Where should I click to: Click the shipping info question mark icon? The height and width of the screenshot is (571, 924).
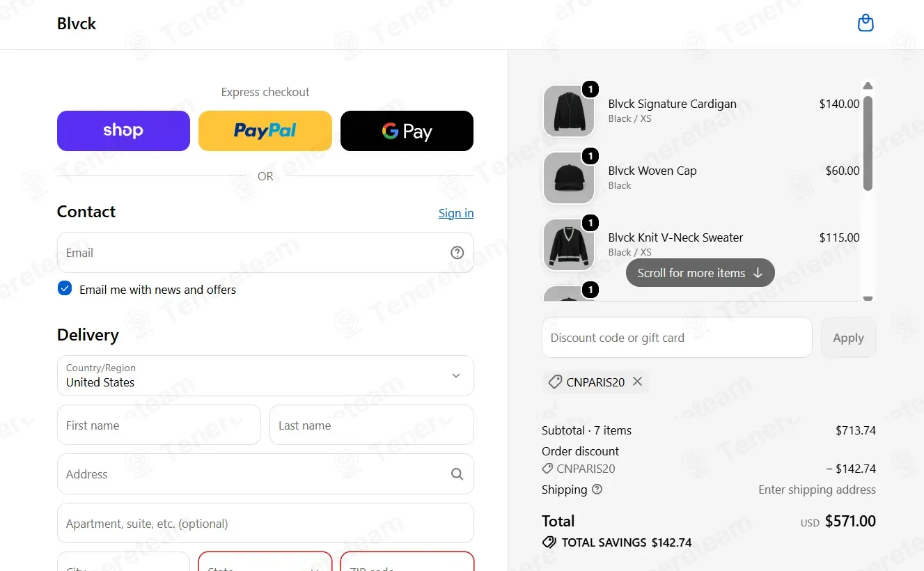point(597,490)
